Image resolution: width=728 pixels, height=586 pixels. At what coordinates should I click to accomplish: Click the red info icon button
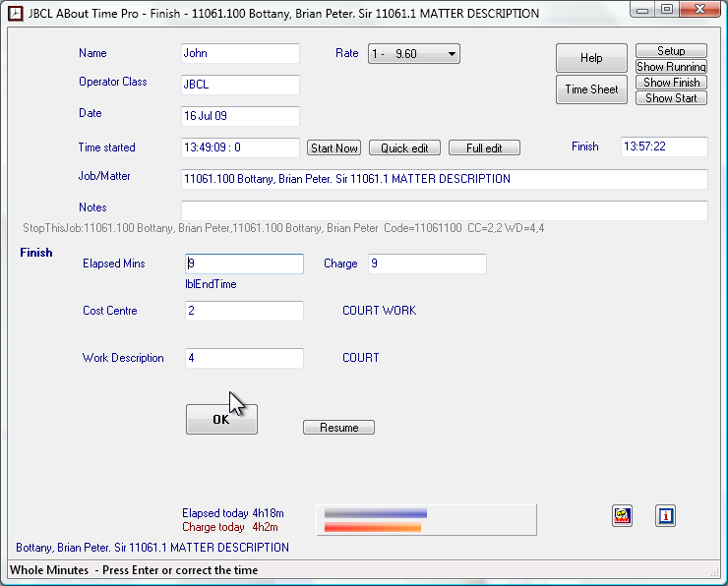click(x=666, y=516)
